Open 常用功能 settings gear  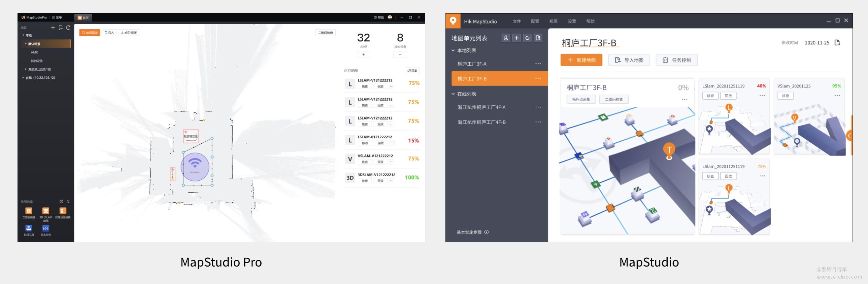pos(61,202)
